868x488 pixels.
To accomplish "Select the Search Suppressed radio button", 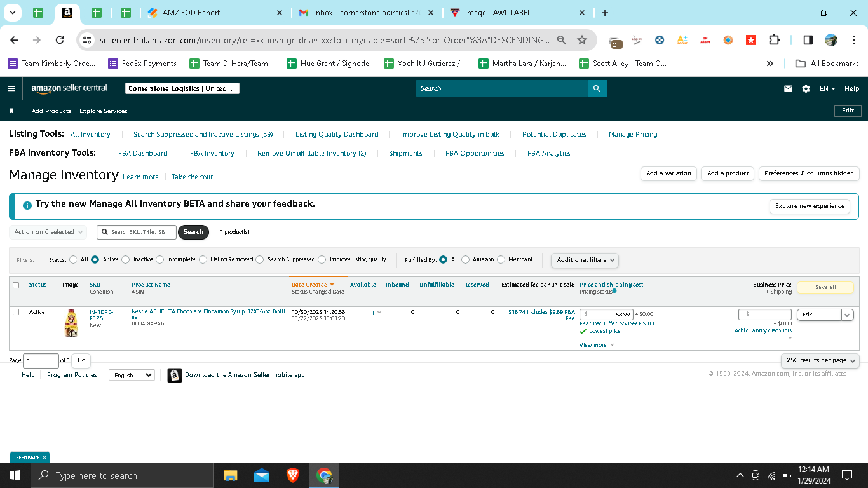I will click(259, 259).
